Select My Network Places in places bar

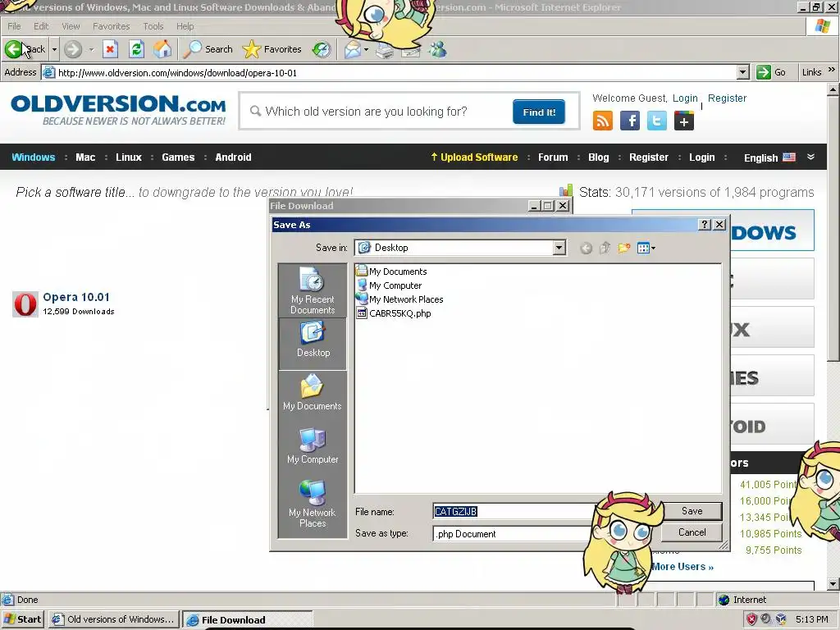pyautogui.click(x=313, y=503)
